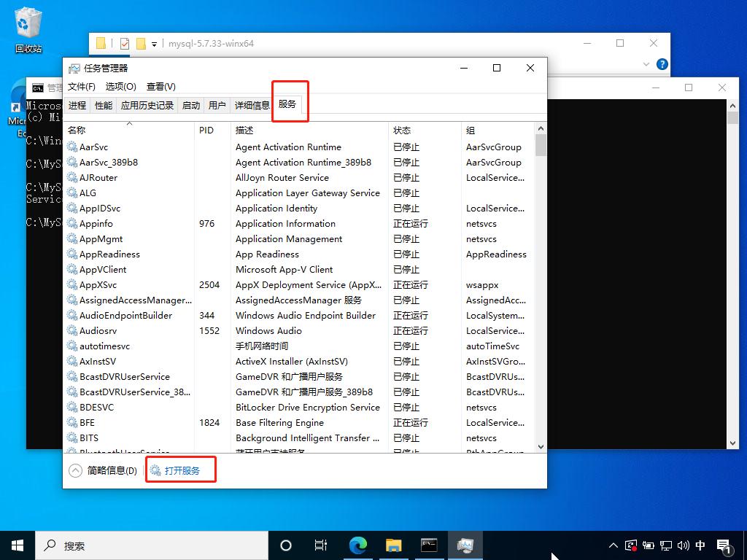Open the notification center icon
The image size is (747, 560).
click(x=724, y=545)
